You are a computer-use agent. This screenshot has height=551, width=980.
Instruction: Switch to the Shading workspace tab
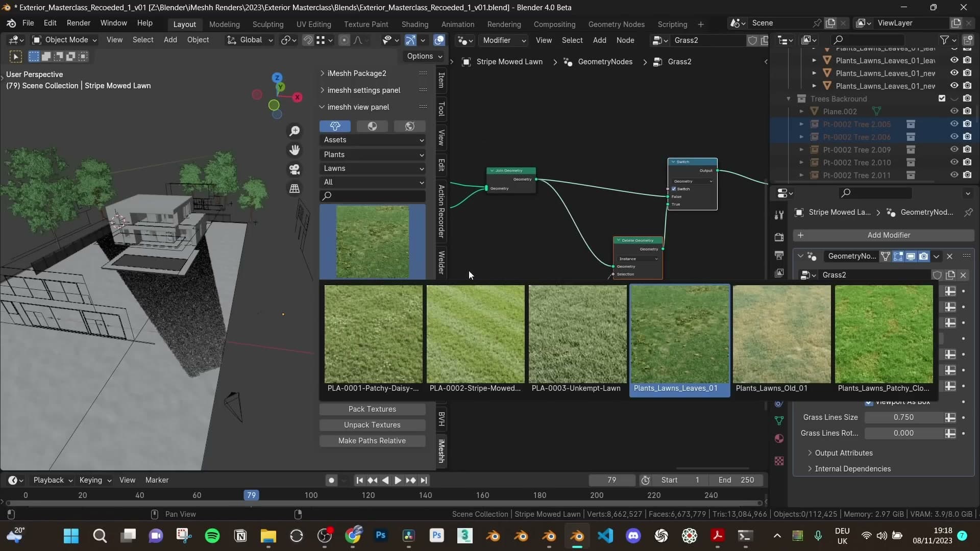coord(414,24)
